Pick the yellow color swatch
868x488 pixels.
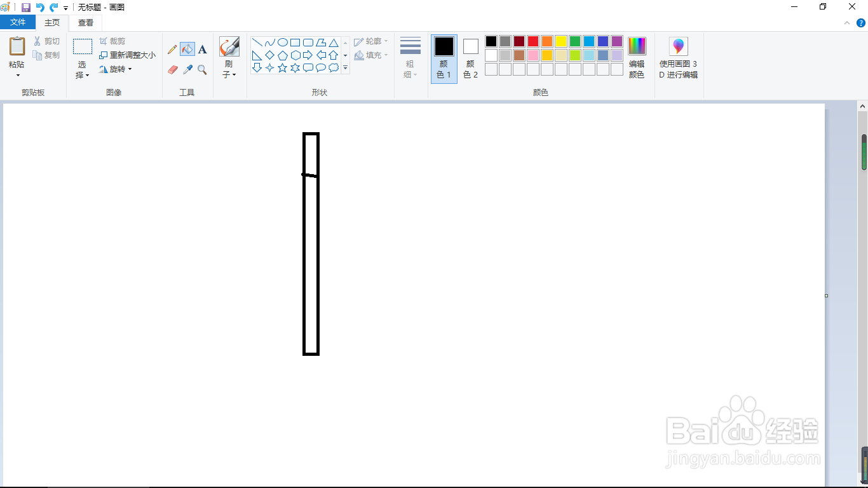click(x=561, y=41)
